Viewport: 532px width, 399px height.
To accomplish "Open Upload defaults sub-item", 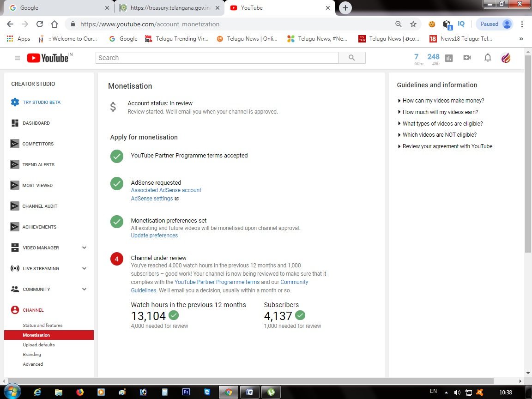I will point(39,345).
